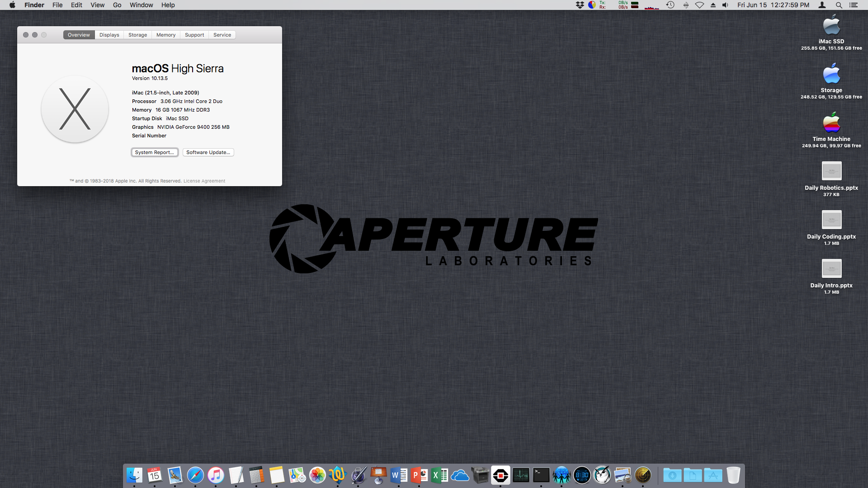Screen dimensions: 868x488
Task: Open the Finder menu
Action: coord(34,5)
